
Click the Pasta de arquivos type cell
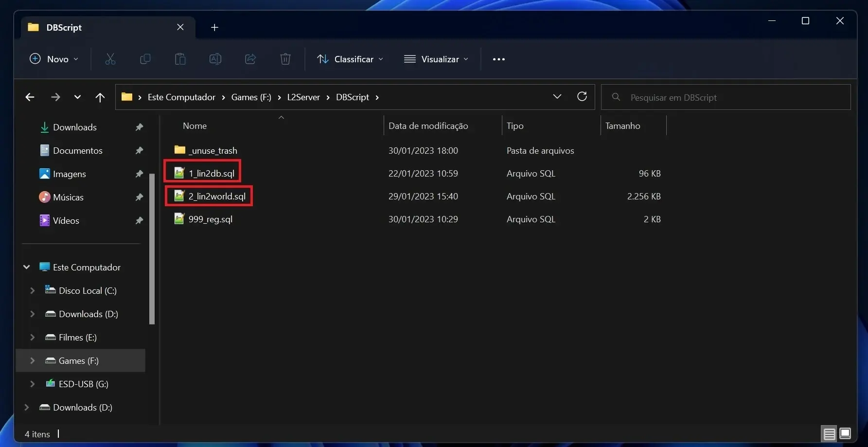540,151
